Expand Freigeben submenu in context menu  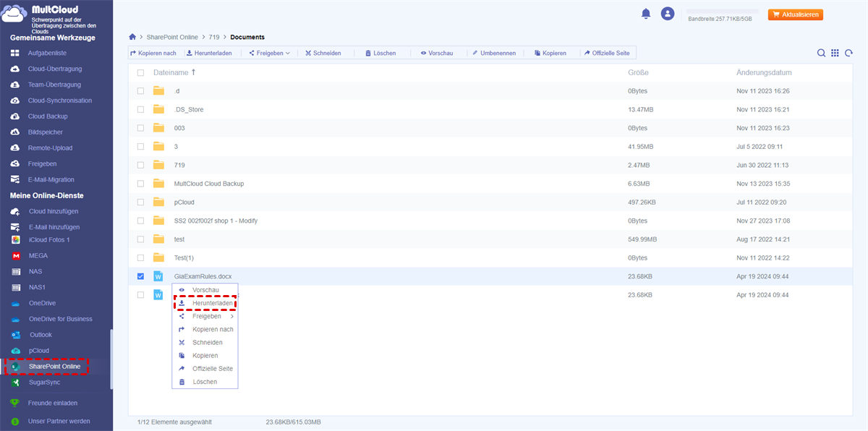(x=206, y=316)
